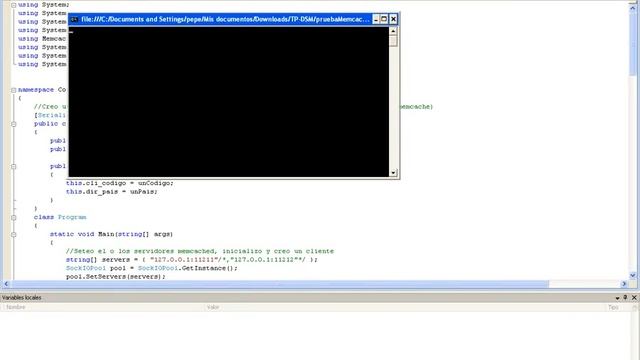Collapse the class Program block
Viewport: 640px width, 360px height.
point(13,217)
